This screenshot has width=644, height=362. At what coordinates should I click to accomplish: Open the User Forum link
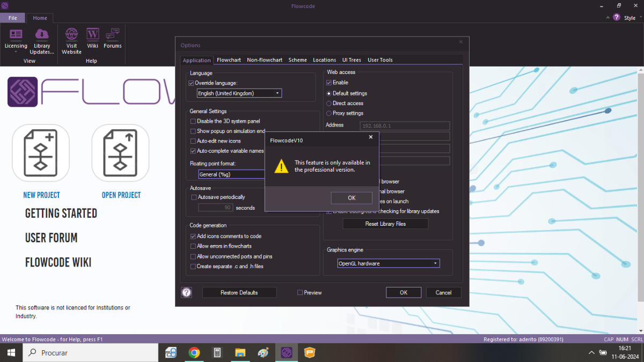point(52,238)
